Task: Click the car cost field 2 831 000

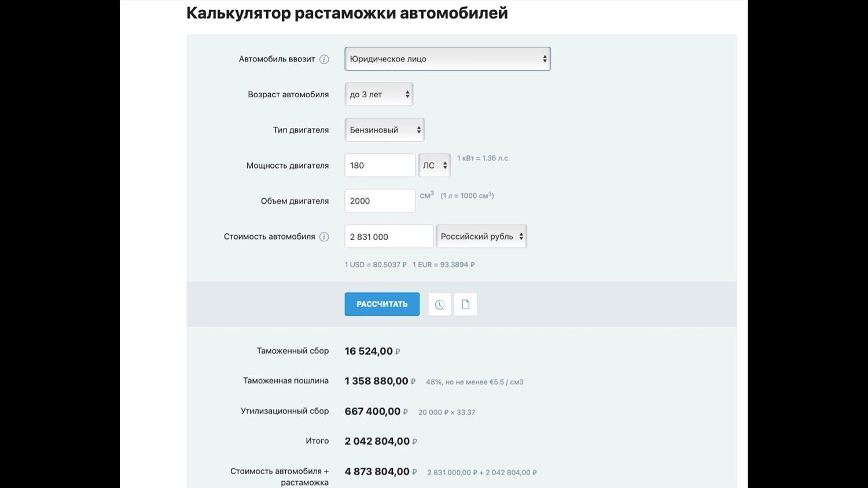Action: [x=388, y=236]
